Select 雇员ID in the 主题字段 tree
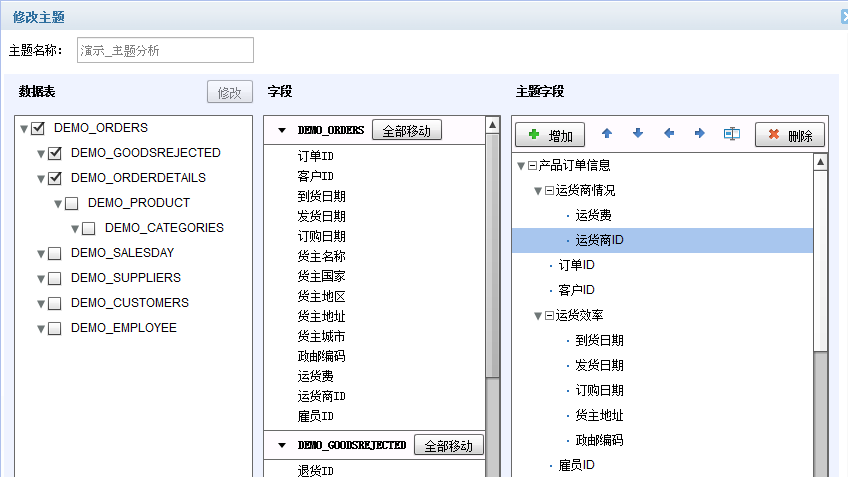The height and width of the screenshot is (477, 848). coord(577,465)
